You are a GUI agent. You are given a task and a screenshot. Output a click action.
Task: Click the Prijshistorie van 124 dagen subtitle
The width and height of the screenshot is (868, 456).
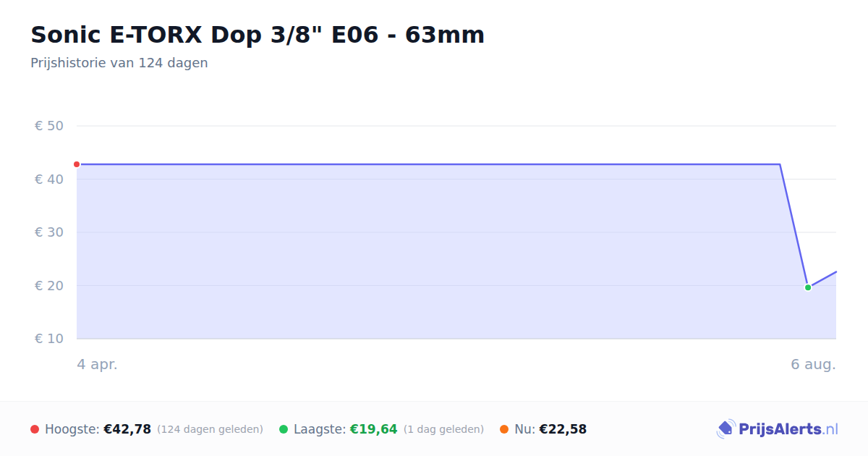click(119, 63)
